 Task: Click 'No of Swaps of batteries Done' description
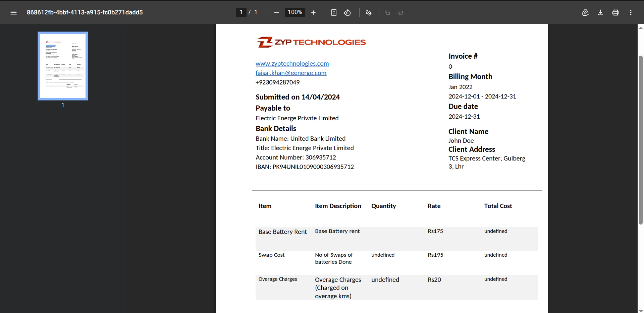coord(334,258)
